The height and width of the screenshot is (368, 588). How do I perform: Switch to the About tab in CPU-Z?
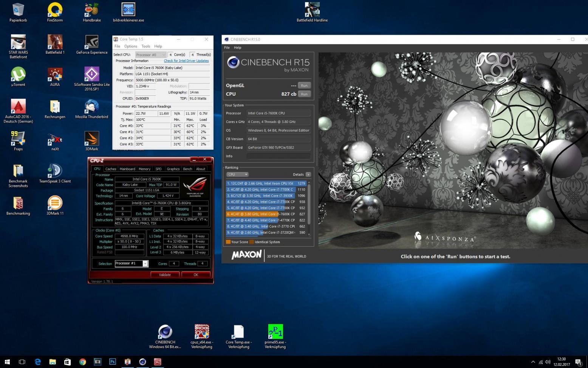pyautogui.click(x=201, y=169)
